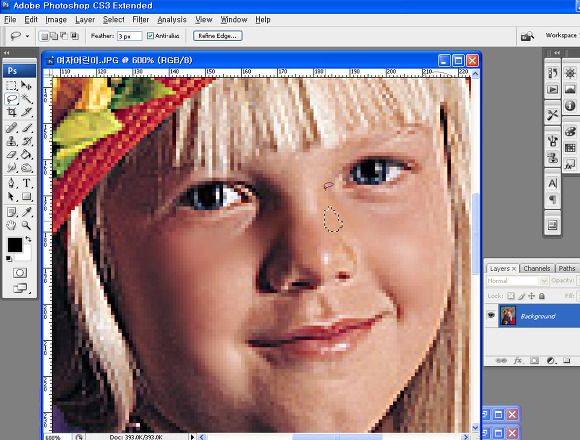The image size is (580, 440).
Task: Select the Horizontal Type tool
Action: [x=26, y=183]
